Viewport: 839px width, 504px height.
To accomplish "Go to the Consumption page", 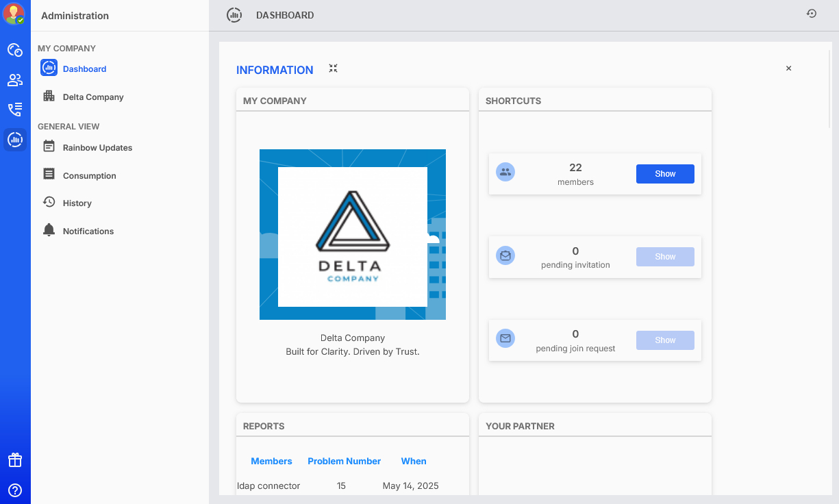I will (x=89, y=176).
